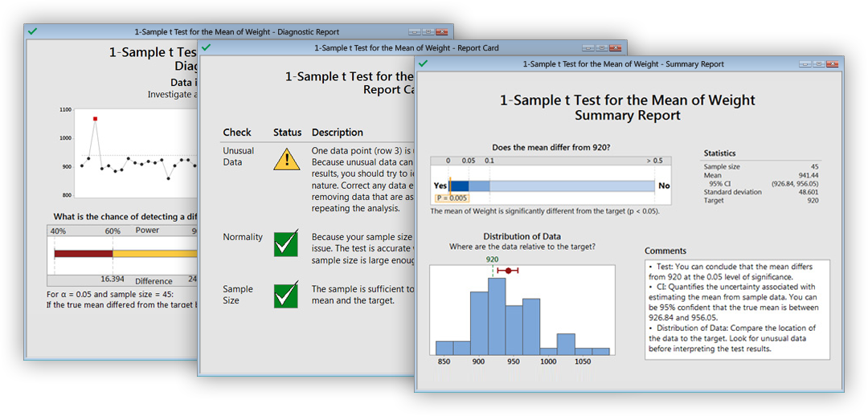Select the red outlier point on the data chart
The image size is (868, 416).
tap(95, 119)
